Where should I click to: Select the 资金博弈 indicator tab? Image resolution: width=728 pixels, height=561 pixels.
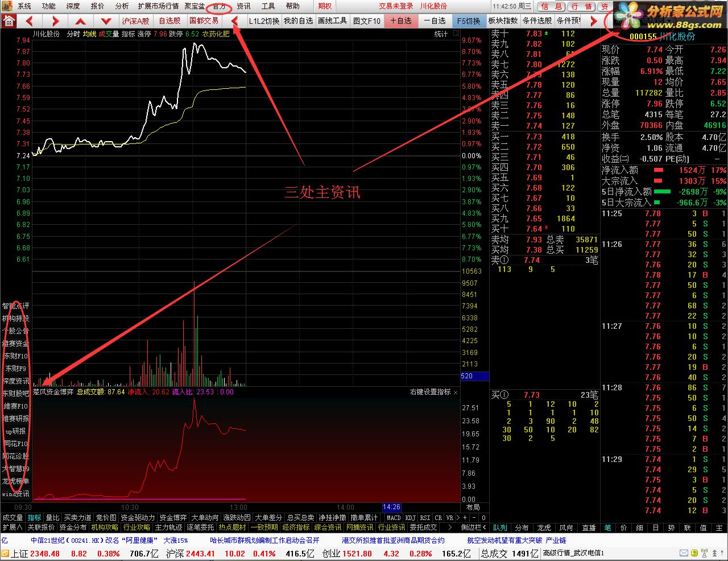point(173,518)
